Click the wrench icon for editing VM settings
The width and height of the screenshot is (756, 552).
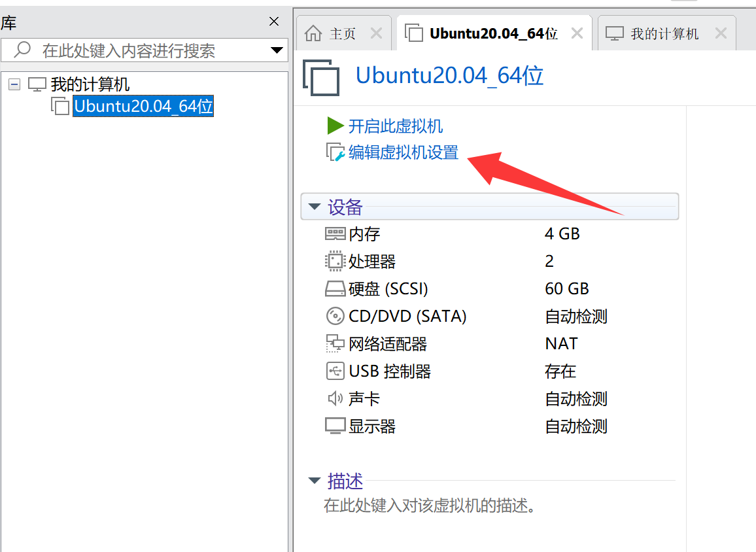click(335, 152)
